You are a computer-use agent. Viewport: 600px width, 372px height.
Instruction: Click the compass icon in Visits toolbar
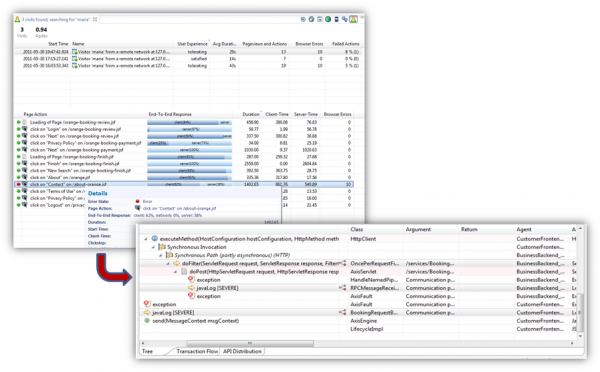tap(311, 19)
